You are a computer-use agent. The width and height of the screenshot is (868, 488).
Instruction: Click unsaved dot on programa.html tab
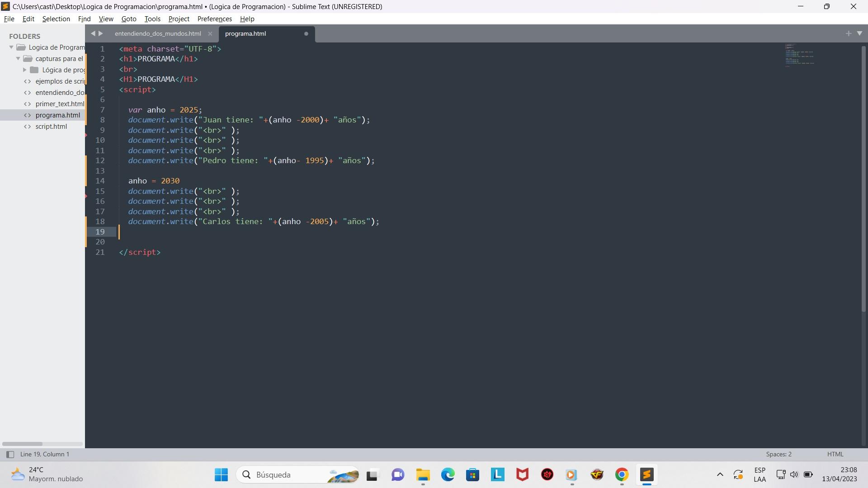pos(306,33)
